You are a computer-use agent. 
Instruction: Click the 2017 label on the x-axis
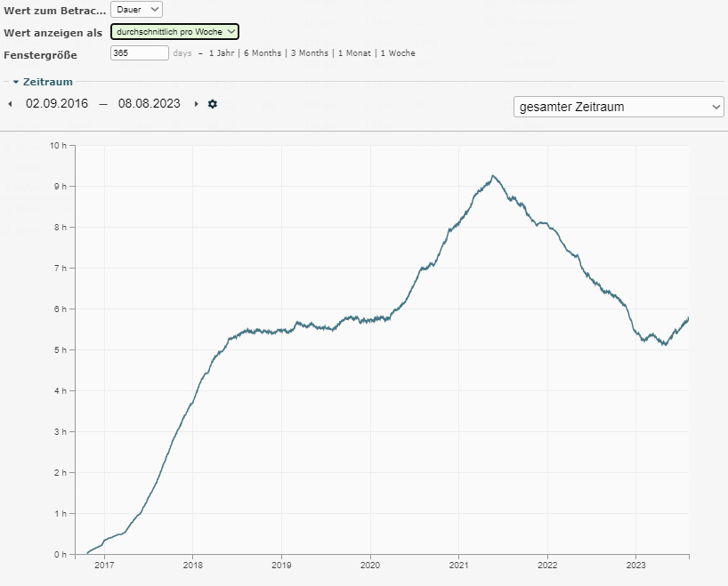(104, 565)
